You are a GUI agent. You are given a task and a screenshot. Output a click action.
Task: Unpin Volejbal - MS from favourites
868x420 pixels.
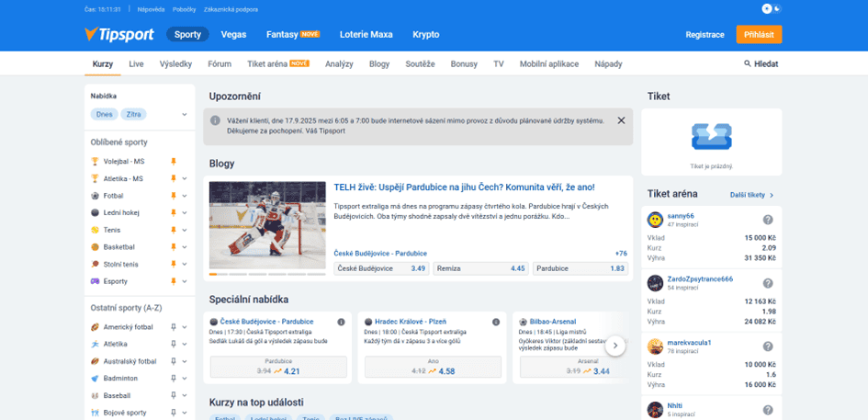coord(174,162)
